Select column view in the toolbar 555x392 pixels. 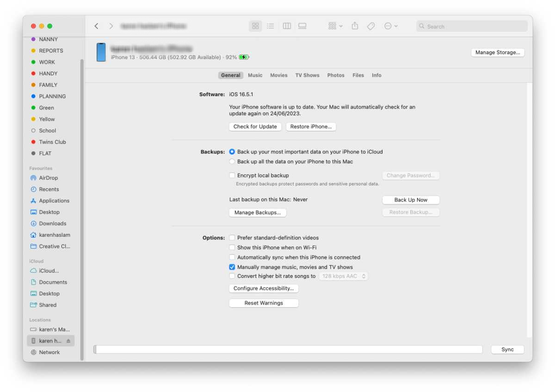(286, 26)
